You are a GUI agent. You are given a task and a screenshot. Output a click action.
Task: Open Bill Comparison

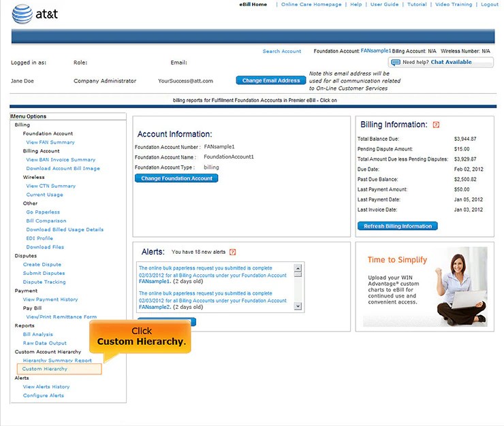coord(46,220)
